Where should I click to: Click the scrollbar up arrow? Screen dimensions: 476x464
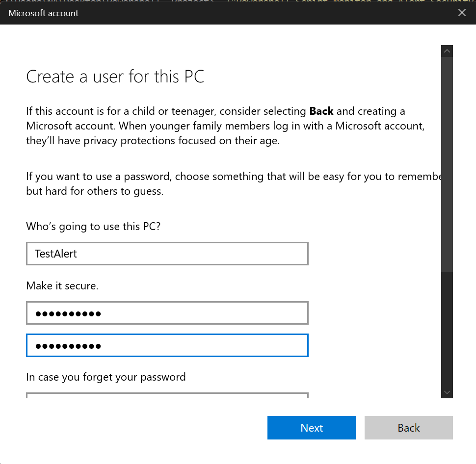click(447, 51)
